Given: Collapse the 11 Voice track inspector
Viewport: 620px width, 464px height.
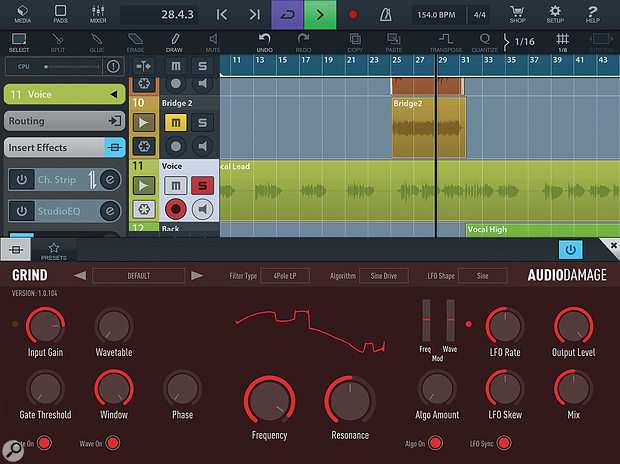Looking at the screenshot, I should pyautogui.click(x=64, y=94).
